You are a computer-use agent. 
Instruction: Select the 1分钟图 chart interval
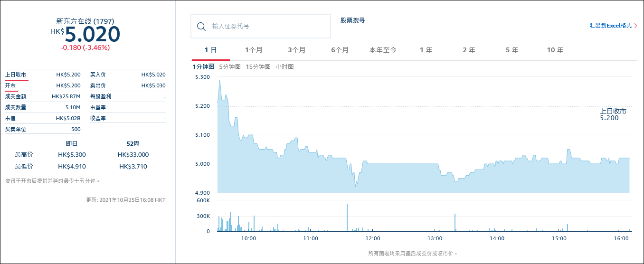[x=203, y=66]
